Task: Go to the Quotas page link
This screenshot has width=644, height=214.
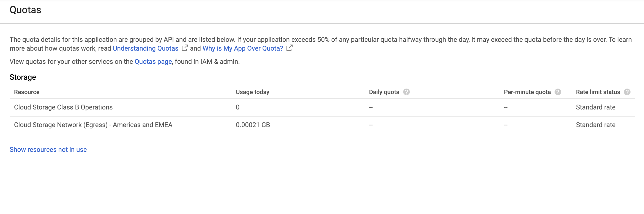Action: tap(153, 62)
